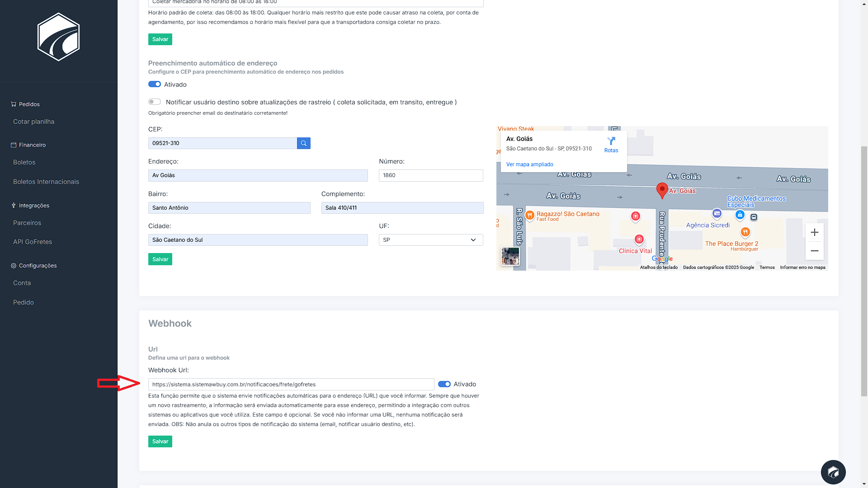Open the UF state dropdown
868x488 pixels.
click(x=430, y=240)
